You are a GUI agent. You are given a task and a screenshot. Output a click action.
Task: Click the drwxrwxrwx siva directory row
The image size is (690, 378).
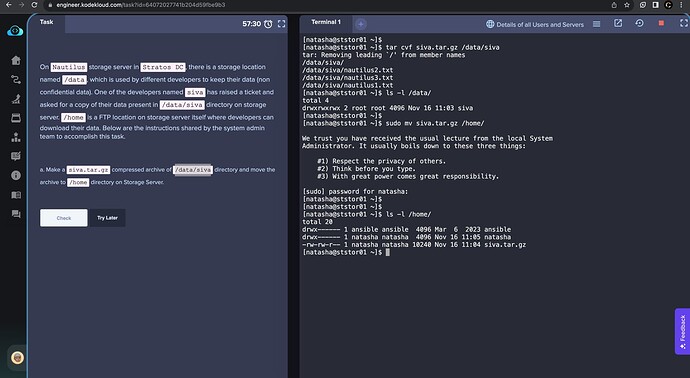[x=388, y=108]
